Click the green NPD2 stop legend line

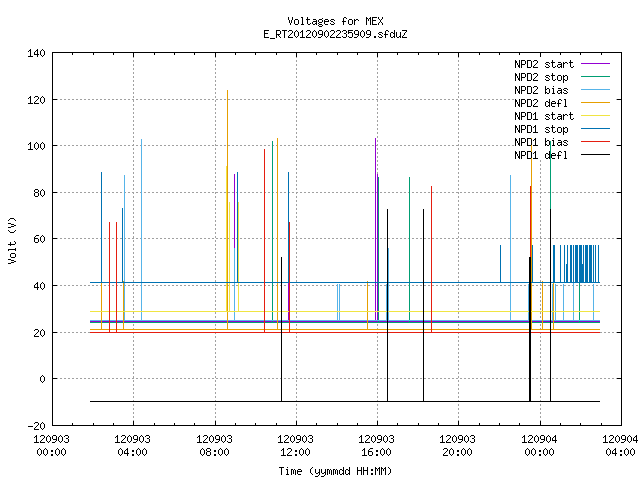(596, 76)
